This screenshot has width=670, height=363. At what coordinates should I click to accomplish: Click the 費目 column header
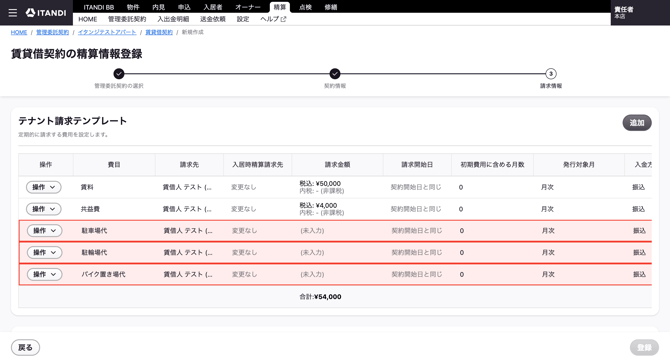click(x=114, y=164)
